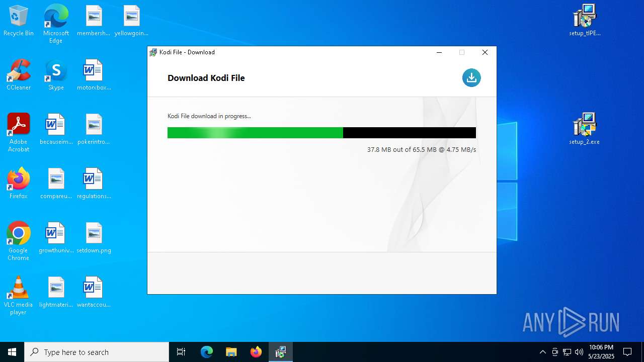The image size is (644, 362).
Task: Select the Google Chrome desktop shortcut
Action: pos(19,241)
